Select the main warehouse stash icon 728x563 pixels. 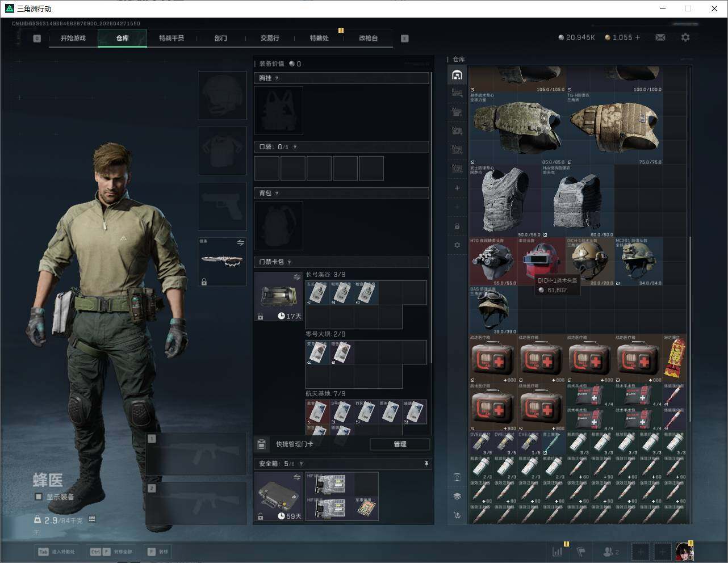pyautogui.click(x=457, y=75)
